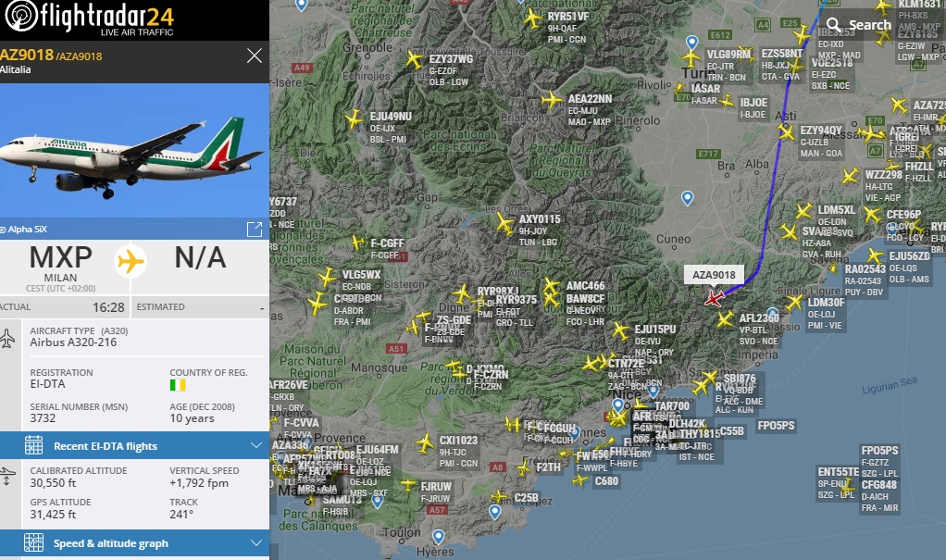Screen dimensions: 946x560
Task: Select the EZY37WG aircraft icon on map
Action: click(414, 60)
